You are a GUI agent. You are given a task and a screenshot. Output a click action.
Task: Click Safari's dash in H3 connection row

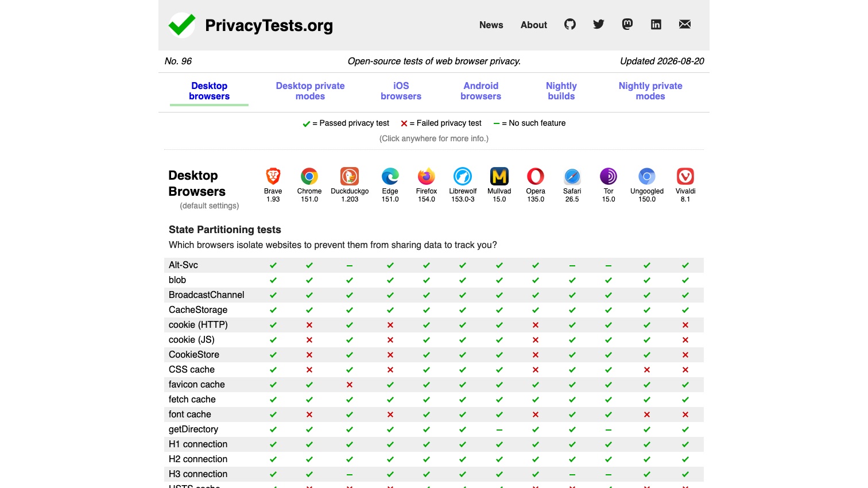click(572, 474)
